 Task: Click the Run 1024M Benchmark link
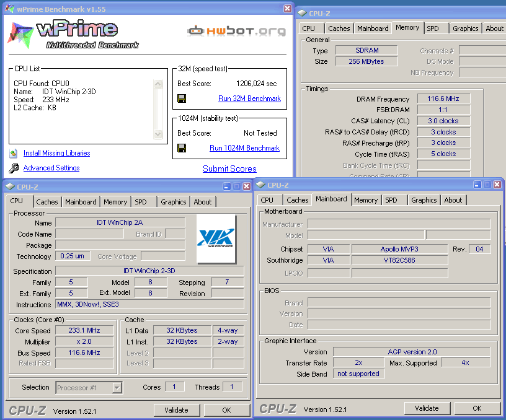pos(244,148)
